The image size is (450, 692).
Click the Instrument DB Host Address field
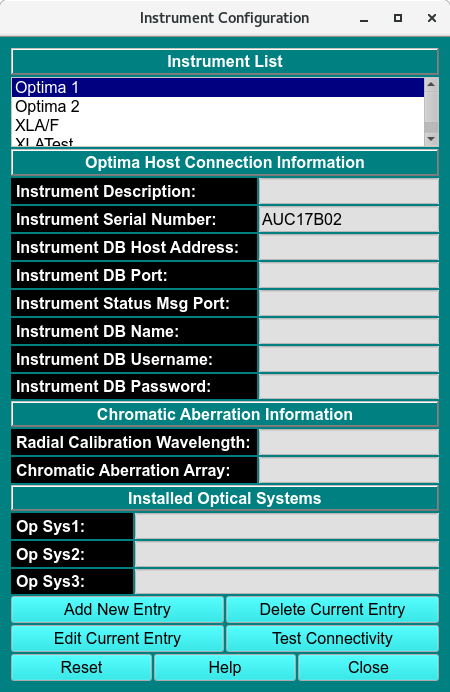pyautogui.click(x=349, y=247)
